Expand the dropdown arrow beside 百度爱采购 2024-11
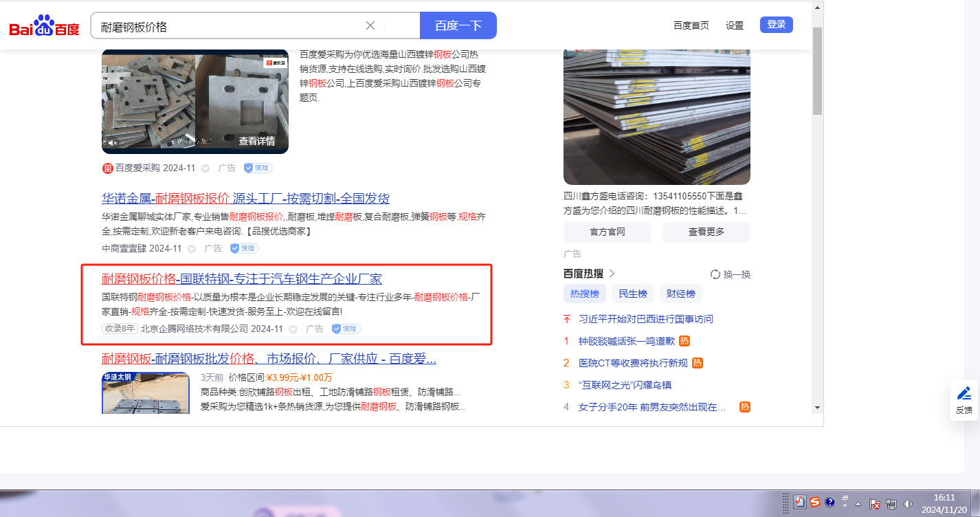Viewport: 980px width, 517px height. 205,168
